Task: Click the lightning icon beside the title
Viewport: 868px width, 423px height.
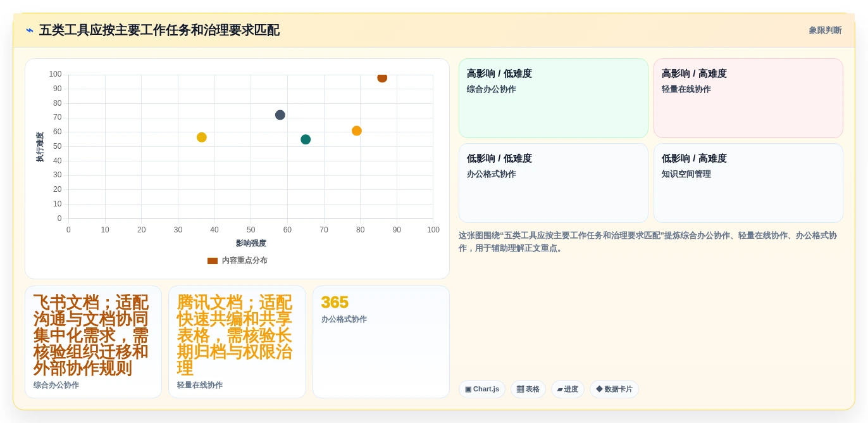Action: pyautogui.click(x=30, y=30)
